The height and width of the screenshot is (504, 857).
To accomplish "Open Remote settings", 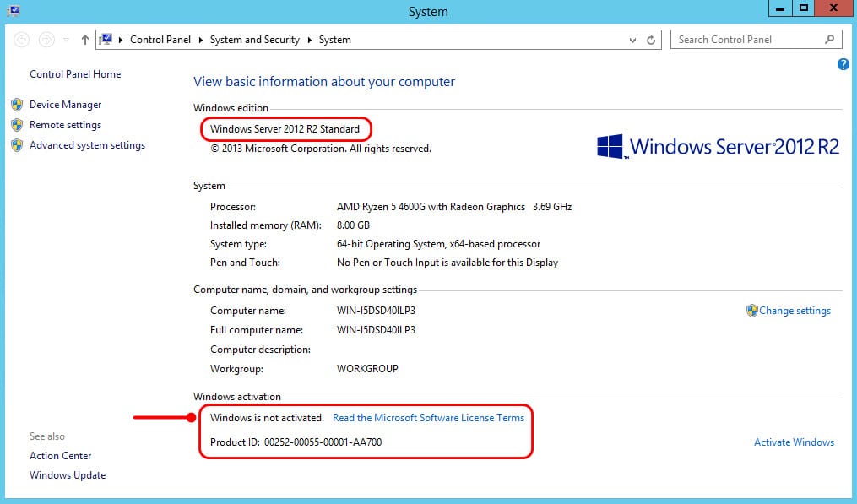I will click(x=66, y=125).
